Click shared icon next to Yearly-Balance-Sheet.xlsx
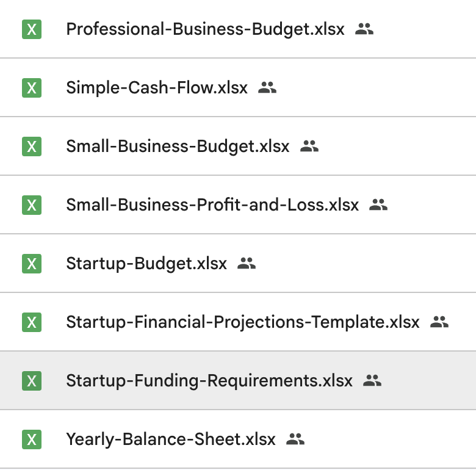Viewport: 476px width, 470px height. (x=295, y=439)
